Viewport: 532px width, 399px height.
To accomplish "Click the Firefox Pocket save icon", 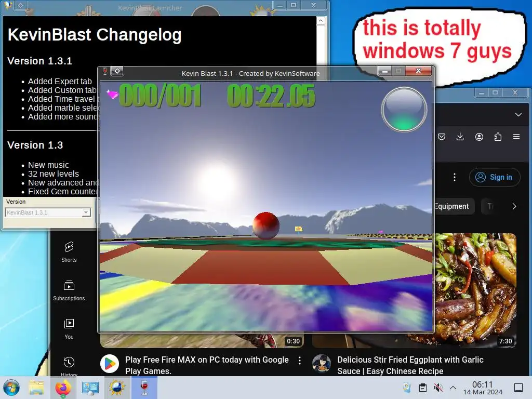I will point(442,137).
